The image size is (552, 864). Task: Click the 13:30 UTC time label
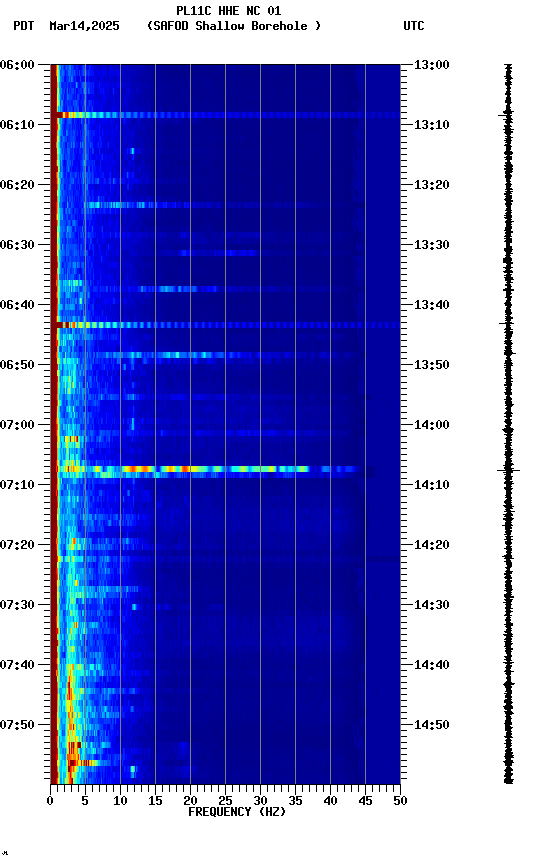pos(432,245)
